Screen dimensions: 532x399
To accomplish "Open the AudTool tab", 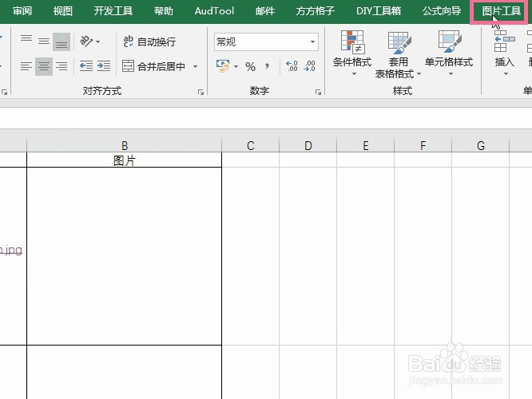I will [x=214, y=11].
